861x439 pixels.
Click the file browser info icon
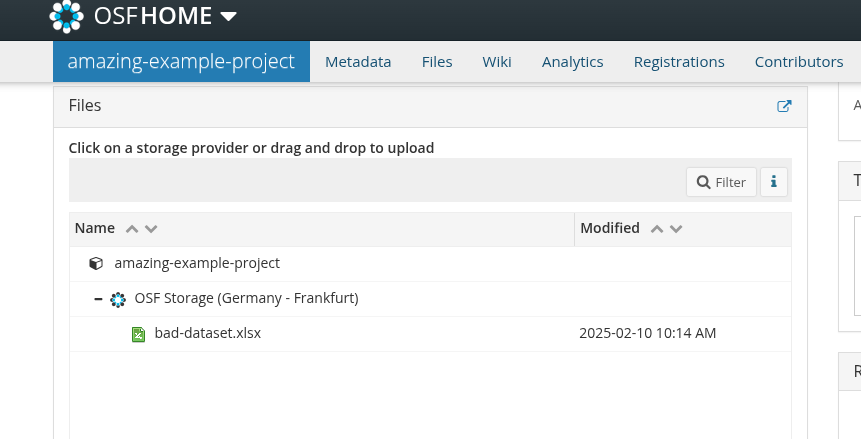click(x=774, y=182)
